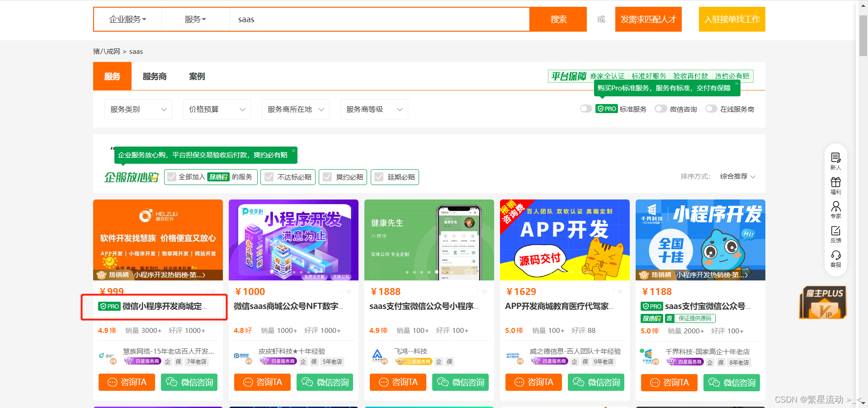The image size is (868, 408).
Task: Open the 健康先生 green thumbnail
Action: 429,240
